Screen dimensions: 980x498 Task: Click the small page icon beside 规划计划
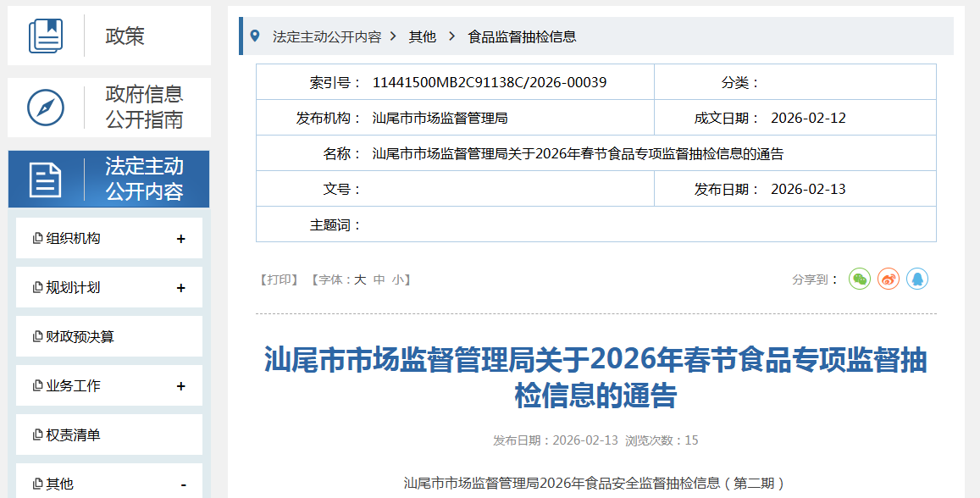pos(37,287)
